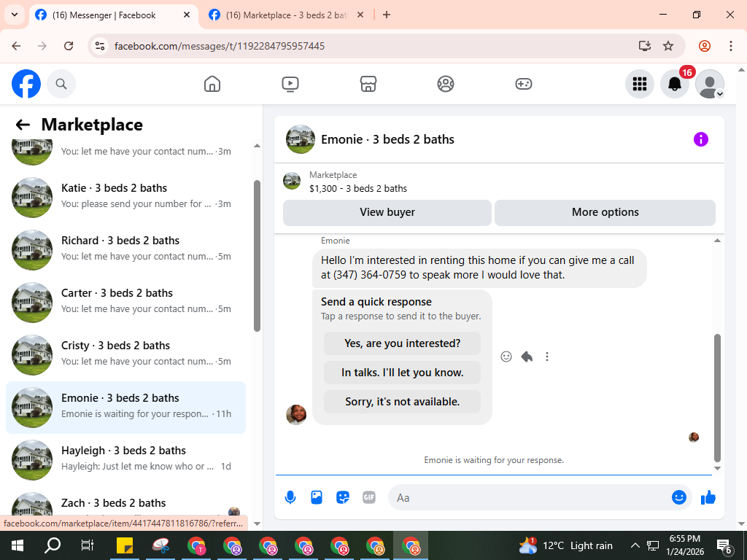Image resolution: width=747 pixels, height=560 pixels.
Task: Install app icon in address bar
Action: pos(645,46)
